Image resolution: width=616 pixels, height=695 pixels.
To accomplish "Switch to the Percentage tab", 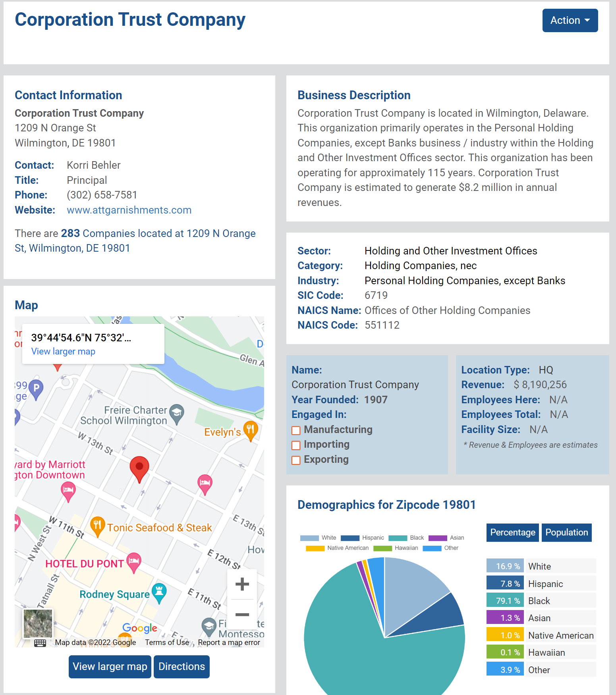I will (513, 533).
